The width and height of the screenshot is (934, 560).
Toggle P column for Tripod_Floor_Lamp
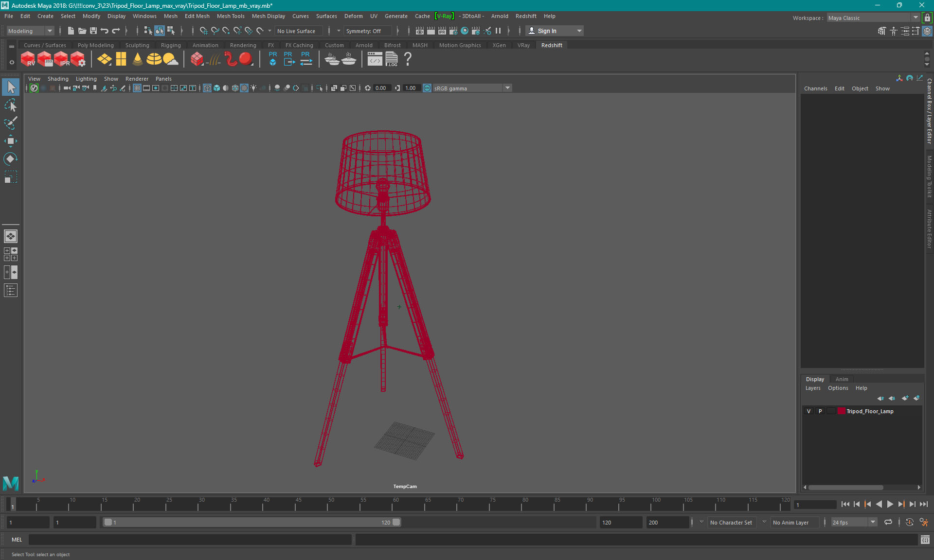pyautogui.click(x=820, y=411)
